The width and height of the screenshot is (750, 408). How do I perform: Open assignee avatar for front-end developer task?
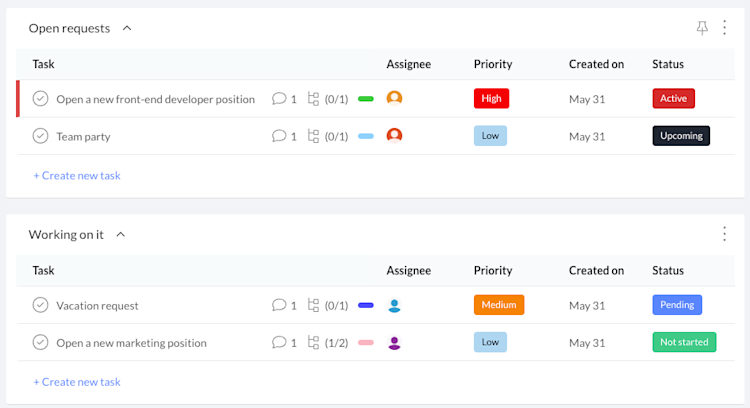(x=394, y=98)
